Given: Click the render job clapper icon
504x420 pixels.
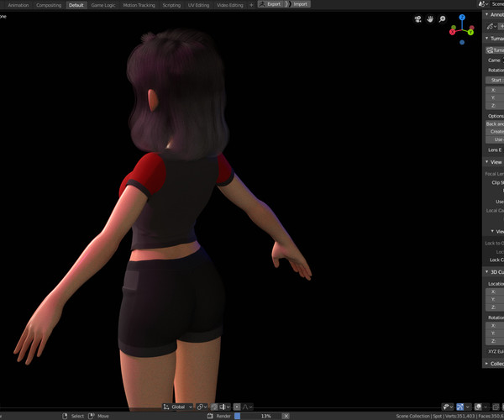Looking at the screenshot, I should point(210,416).
